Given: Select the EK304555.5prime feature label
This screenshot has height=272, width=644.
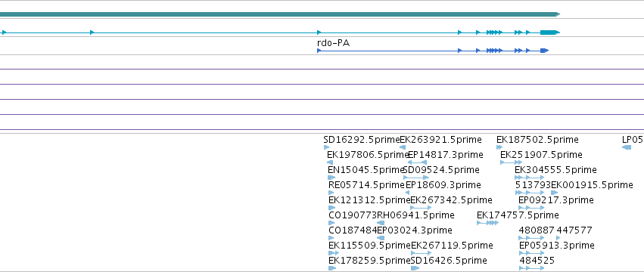Looking at the screenshot, I should 555,170.
